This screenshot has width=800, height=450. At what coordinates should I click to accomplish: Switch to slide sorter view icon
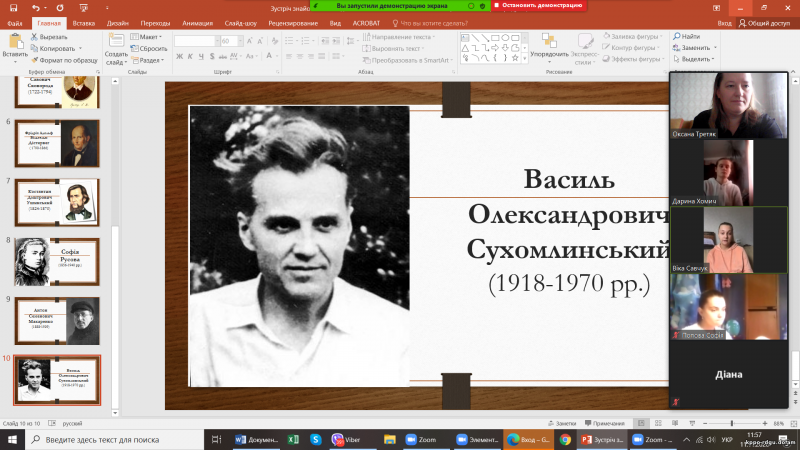coord(658,423)
